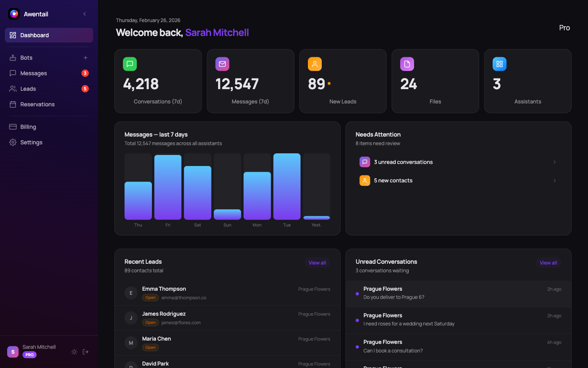The image size is (588, 368).
Task: Toggle the dark/light theme with the sun icon
Action: (74, 352)
